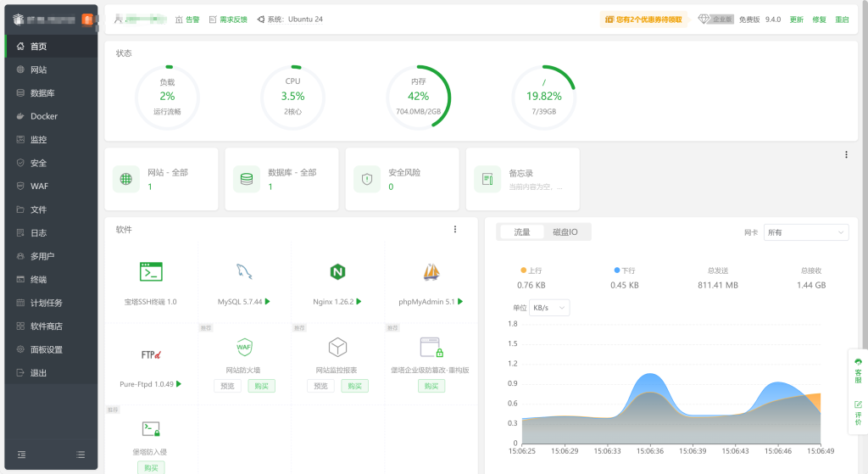
Task: Switch to 流量 traffic tab
Action: (x=521, y=232)
